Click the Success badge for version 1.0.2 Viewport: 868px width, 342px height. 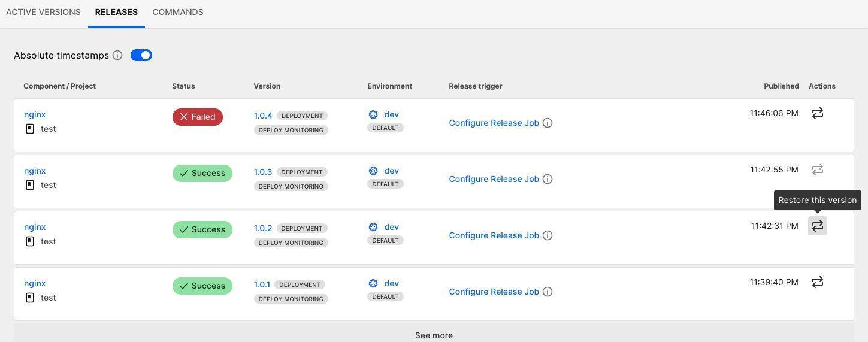pos(202,229)
